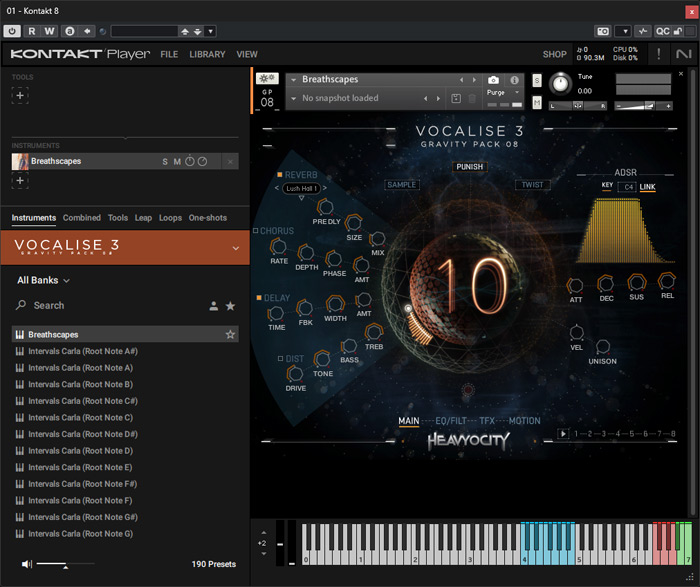Screen dimensions: 700x587
Task: Enable the Chorus effect checkbox
Action: point(256,231)
